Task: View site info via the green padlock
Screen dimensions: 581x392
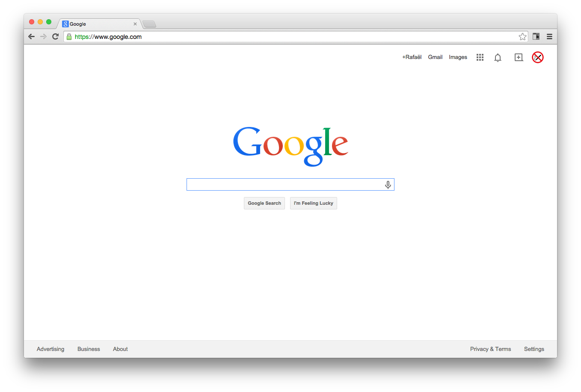Action: [x=69, y=37]
